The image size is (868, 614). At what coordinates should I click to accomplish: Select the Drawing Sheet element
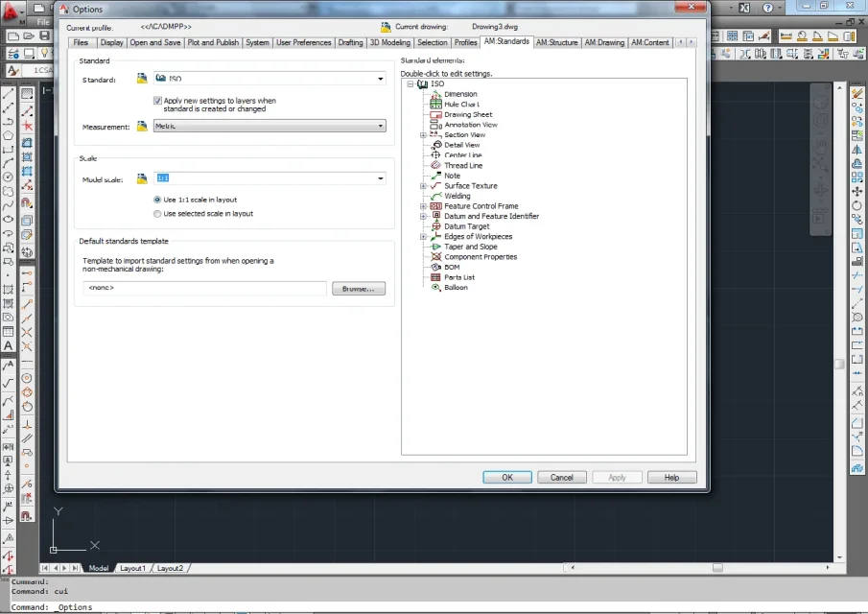468,115
